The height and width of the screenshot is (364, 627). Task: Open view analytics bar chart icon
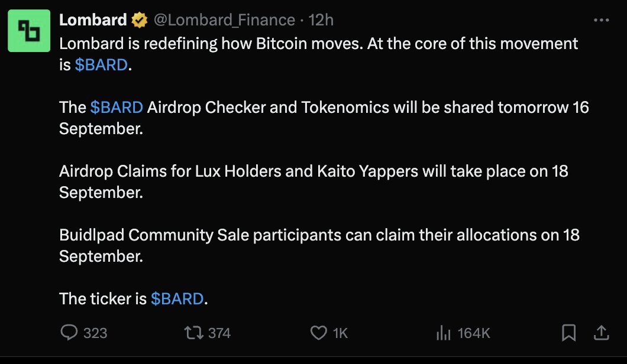[443, 333]
